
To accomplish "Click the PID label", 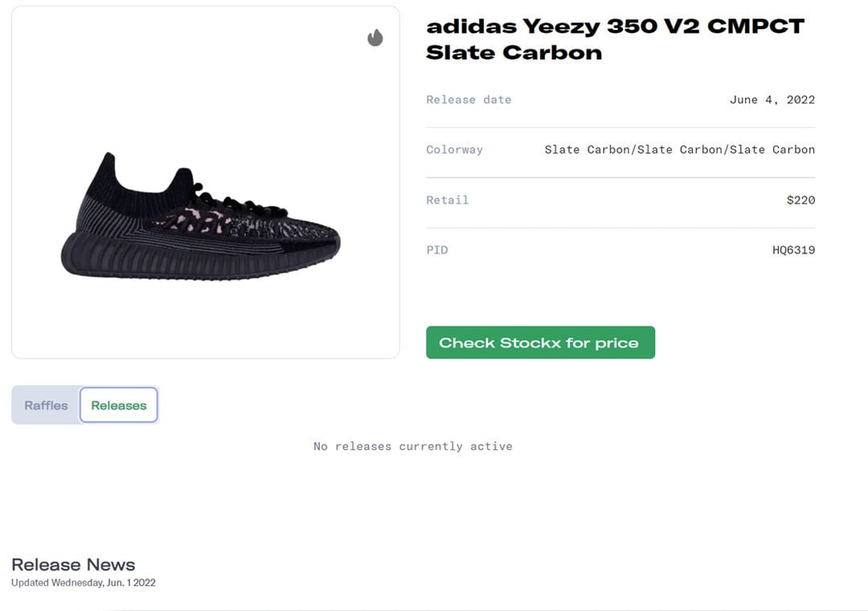I will pyautogui.click(x=436, y=250).
